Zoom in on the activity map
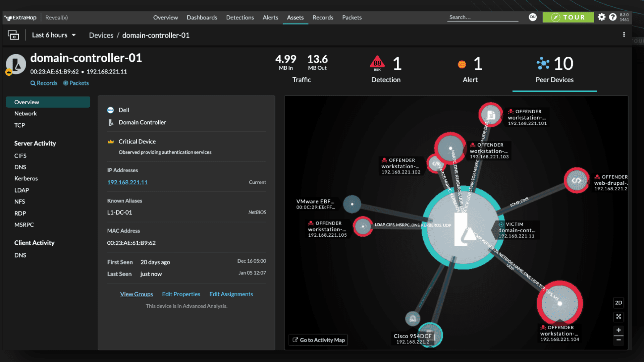This screenshot has width=644, height=362. 619,330
